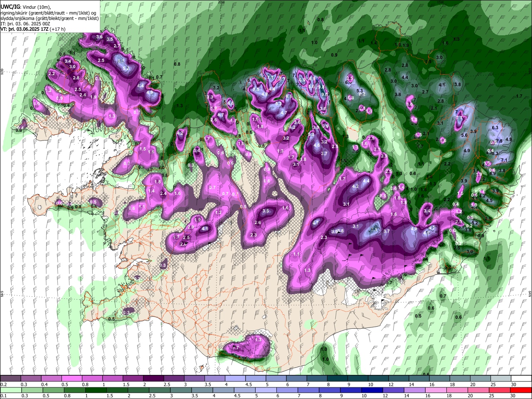Click red rain swatch for 25–30

tap(500, 390)
